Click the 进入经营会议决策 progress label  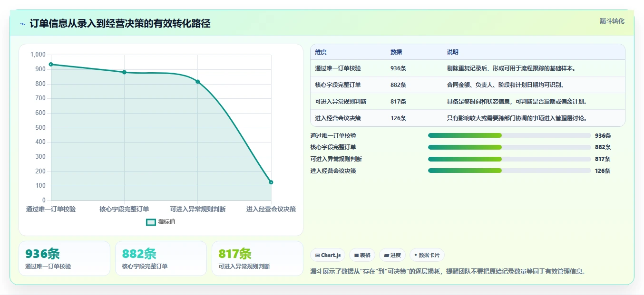click(x=333, y=171)
